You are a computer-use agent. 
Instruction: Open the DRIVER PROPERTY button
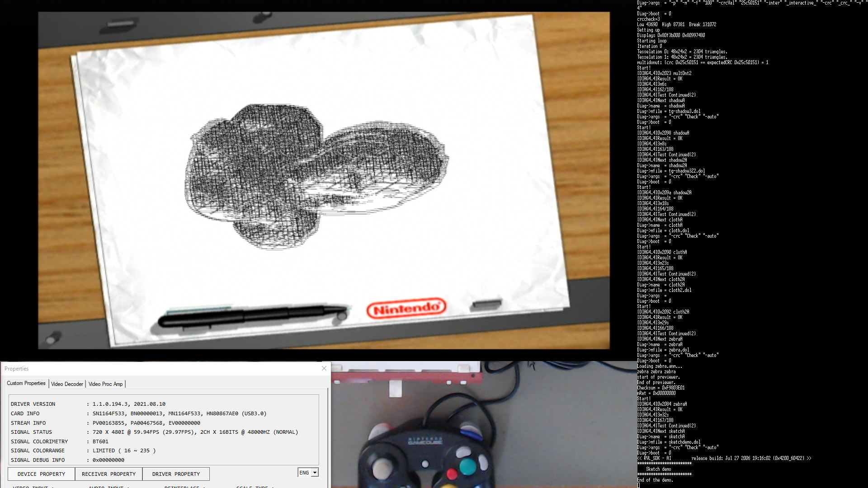tap(176, 474)
